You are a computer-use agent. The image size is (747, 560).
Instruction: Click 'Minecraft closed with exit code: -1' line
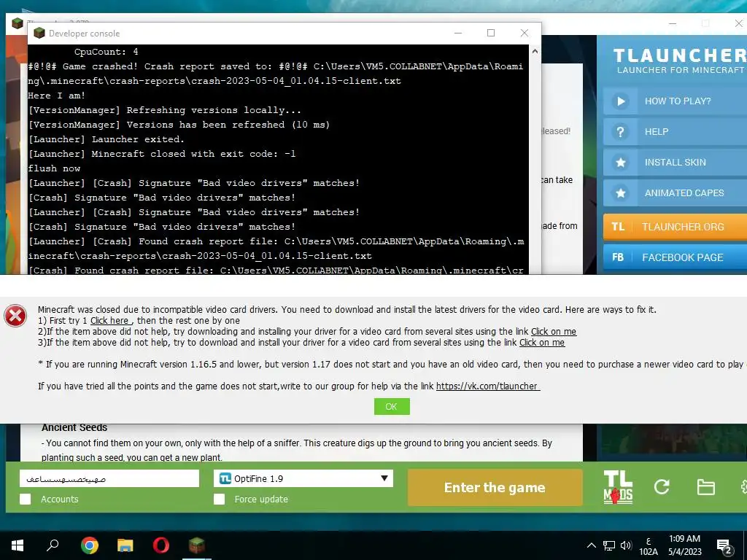(x=162, y=154)
